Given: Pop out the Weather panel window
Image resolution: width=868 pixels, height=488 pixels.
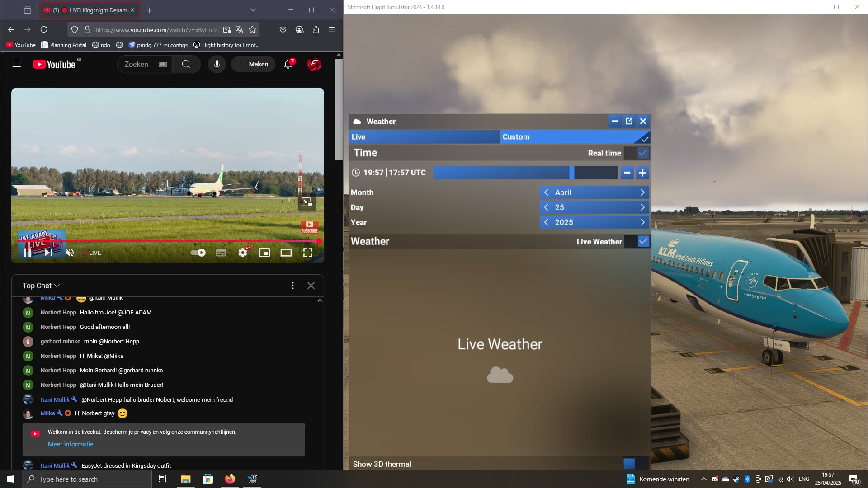Looking at the screenshot, I should tap(629, 121).
